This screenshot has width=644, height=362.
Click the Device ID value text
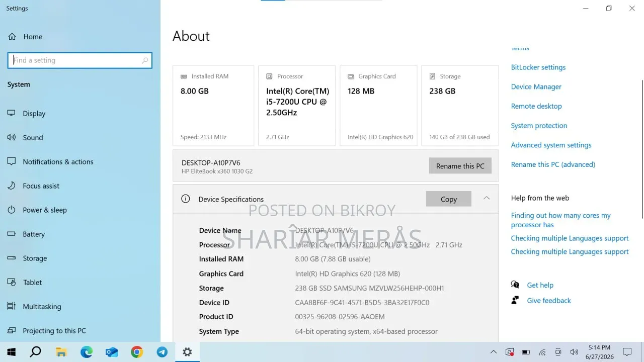coord(362,303)
